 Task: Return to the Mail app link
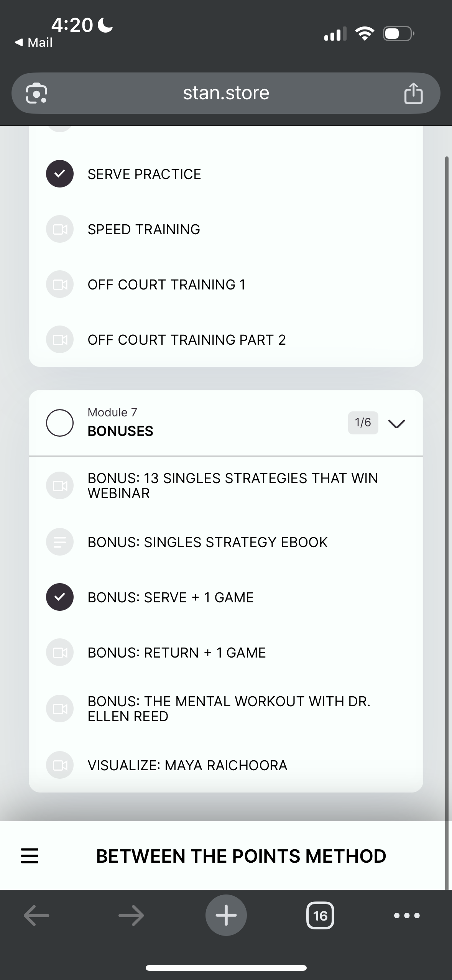pos(34,43)
